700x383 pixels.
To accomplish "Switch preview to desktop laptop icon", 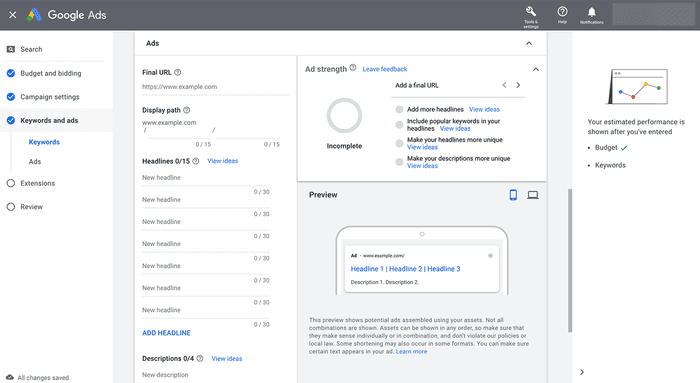I will tap(533, 195).
